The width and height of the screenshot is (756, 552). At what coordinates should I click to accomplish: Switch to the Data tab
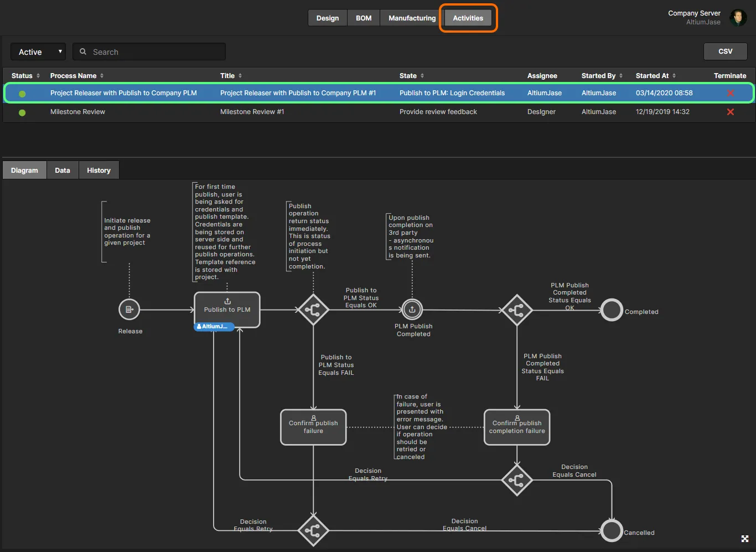(63, 171)
